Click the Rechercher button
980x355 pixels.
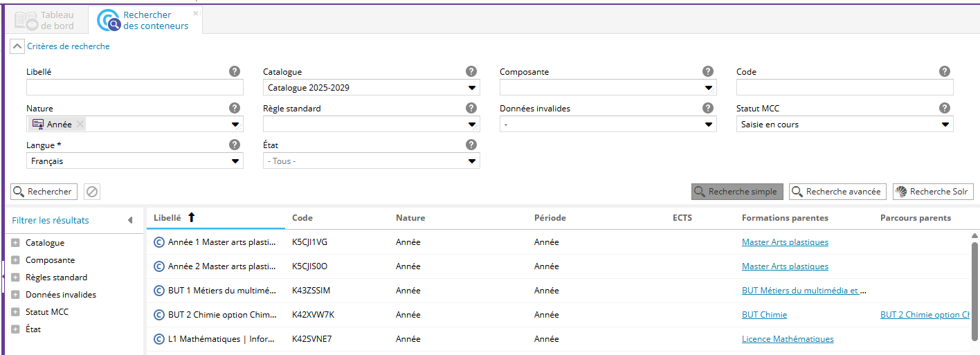(x=44, y=192)
